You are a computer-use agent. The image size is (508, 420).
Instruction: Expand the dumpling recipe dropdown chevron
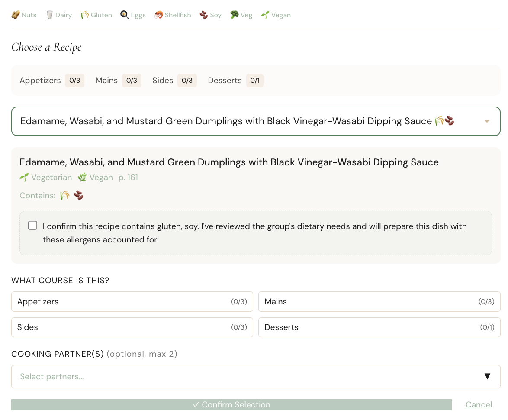pyautogui.click(x=486, y=121)
